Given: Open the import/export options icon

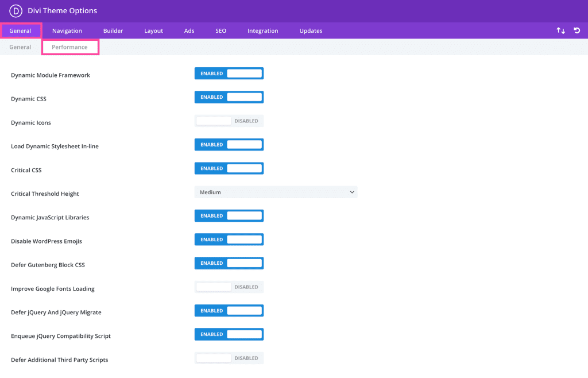Looking at the screenshot, I should (x=561, y=30).
